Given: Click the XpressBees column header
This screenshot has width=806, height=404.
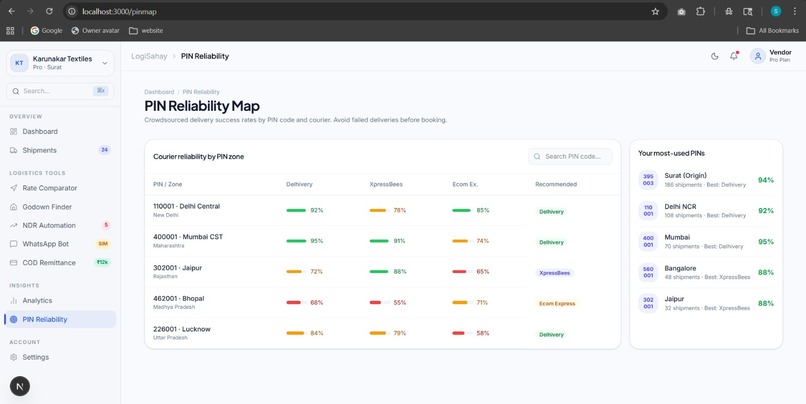Looking at the screenshot, I should [386, 185].
